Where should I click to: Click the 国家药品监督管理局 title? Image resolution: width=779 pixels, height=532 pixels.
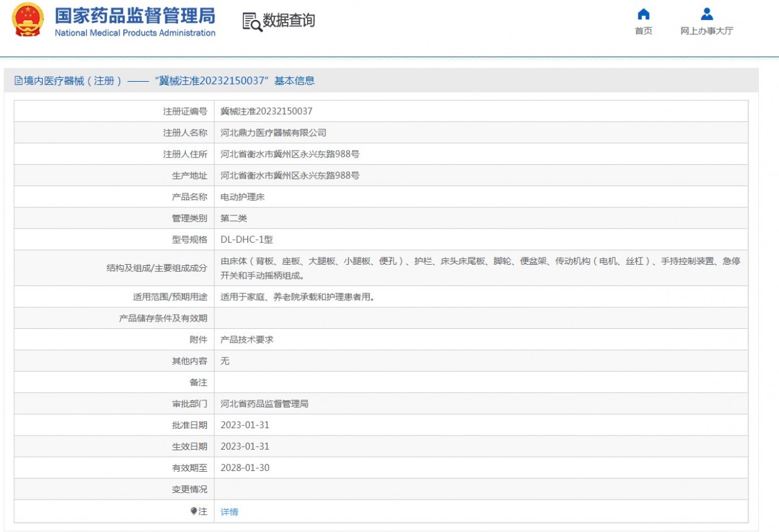(x=135, y=16)
